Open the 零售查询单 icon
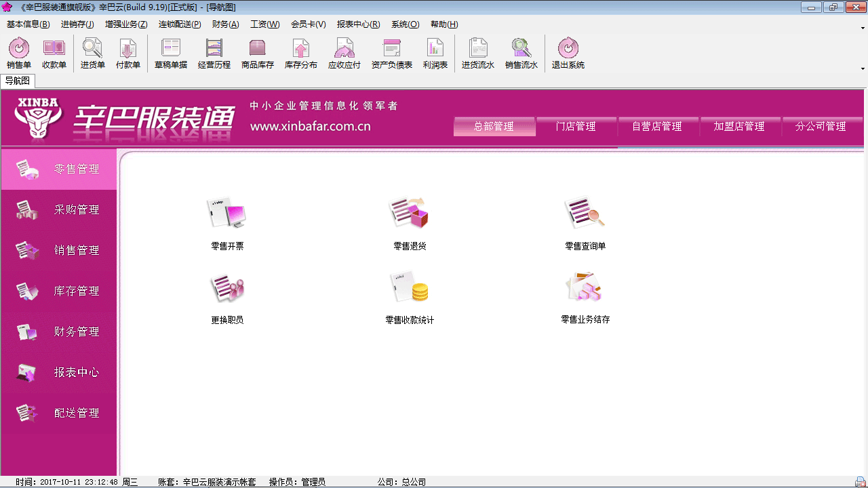This screenshot has width=868, height=488. (x=585, y=224)
